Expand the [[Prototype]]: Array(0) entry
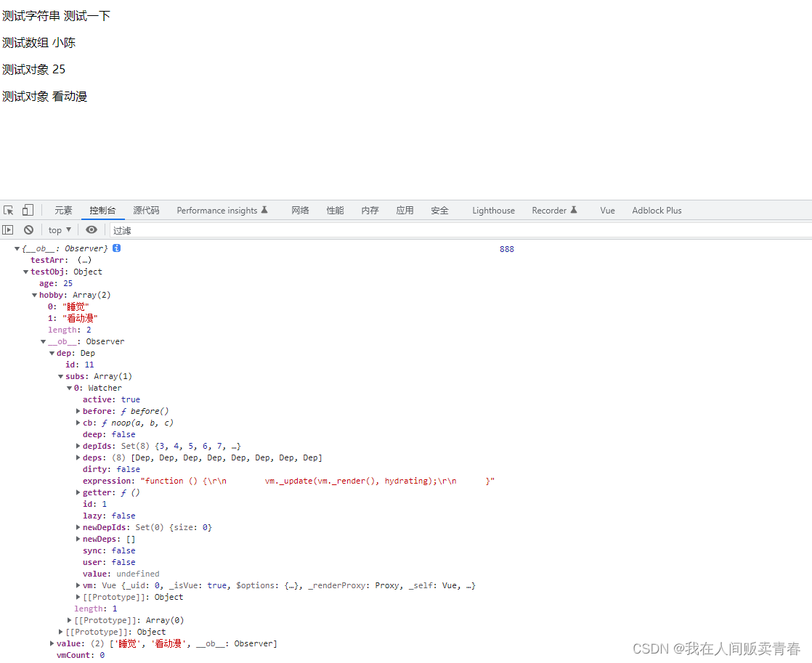Viewport: 812px width, 663px height. tap(70, 620)
